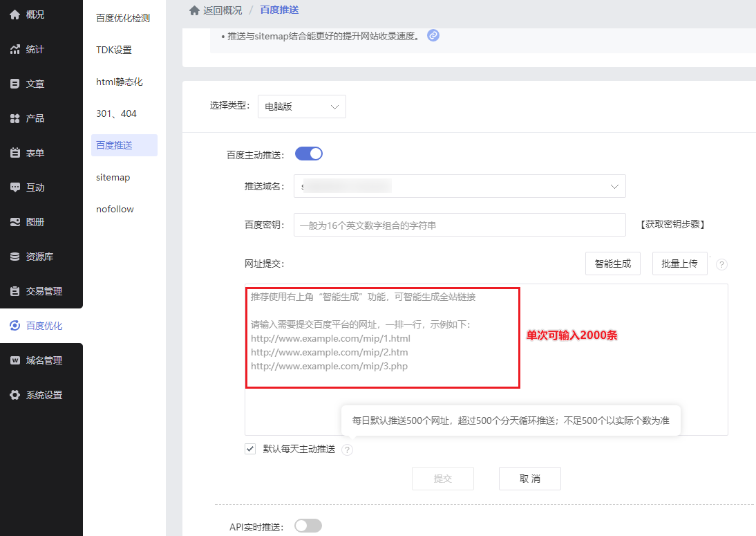The width and height of the screenshot is (756, 536).
Task: Click the 域名管理 W icon
Action: tap(15, 360)
